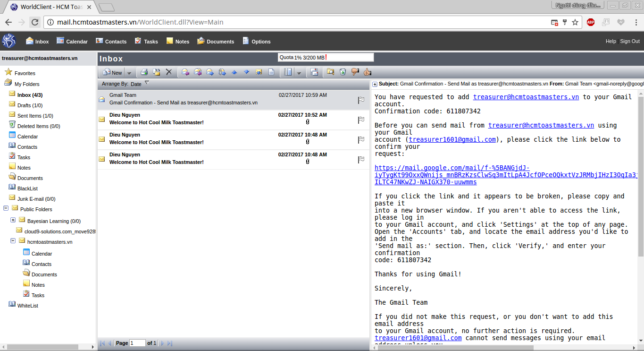
Task: Open Contacts from the top menu
Action: (111, 41)
